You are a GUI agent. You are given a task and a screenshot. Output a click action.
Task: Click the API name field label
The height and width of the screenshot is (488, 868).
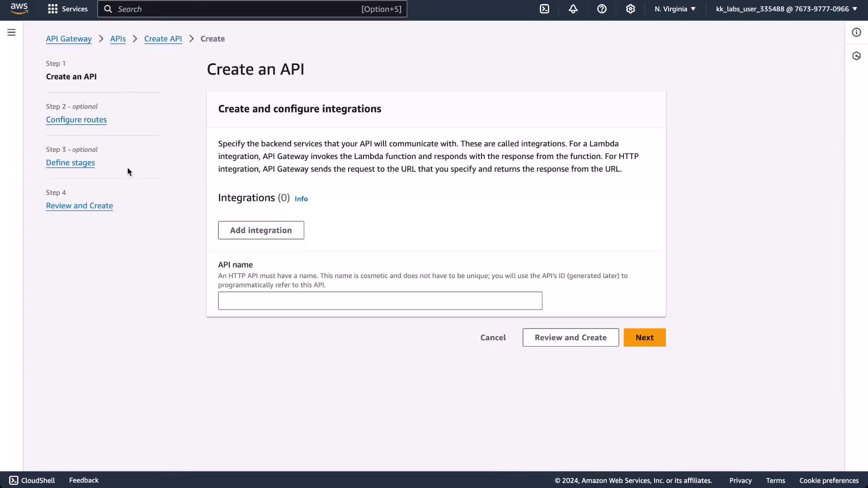point(236,265)
